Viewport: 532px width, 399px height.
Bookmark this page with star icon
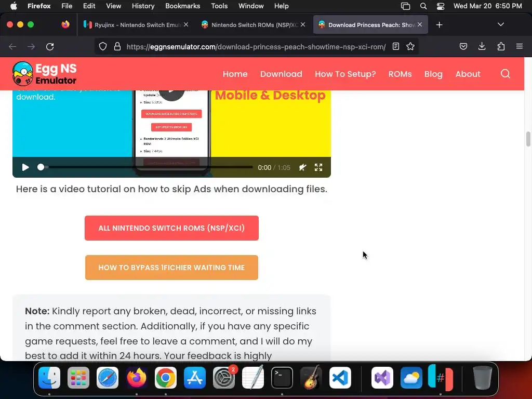tap(410, 46)
